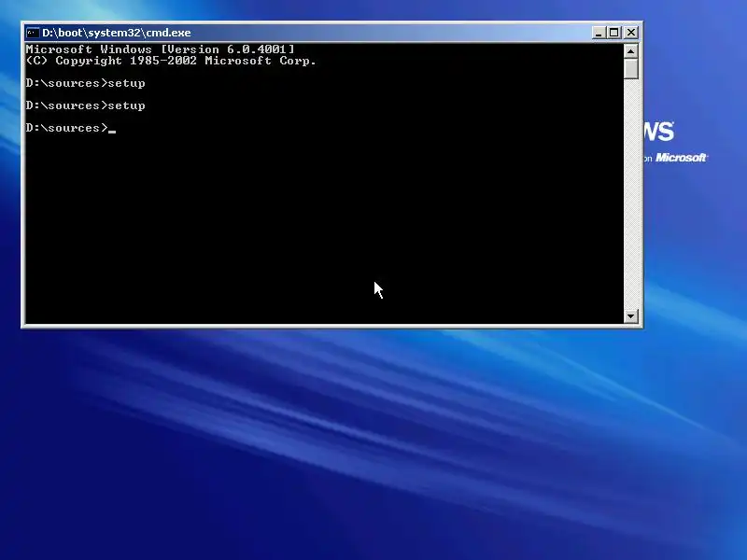Maximize the cmd.exe window
747x560 pixels.
(614, 33)
